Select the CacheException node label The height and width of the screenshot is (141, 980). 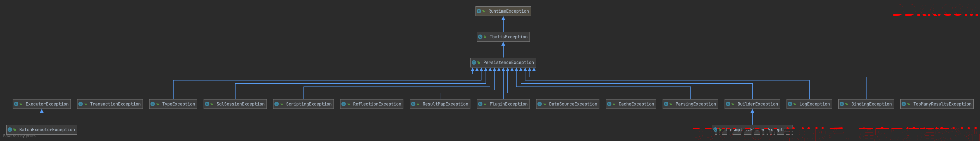[636, 104]
